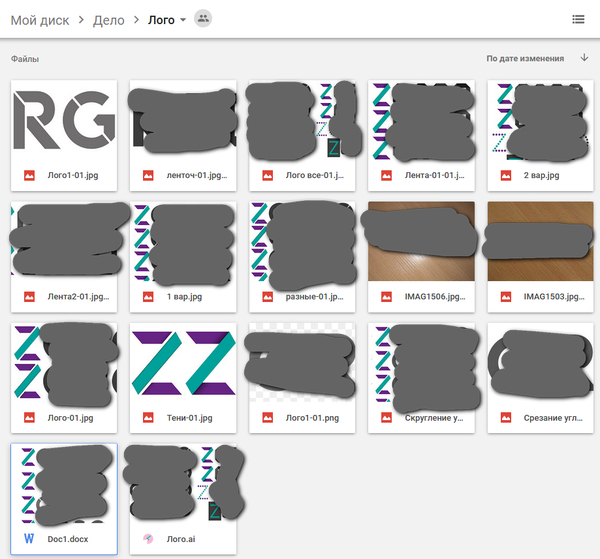Click the Word icon of Doc1.docx
Viewport: 600px width, 559px height.
pyautogui.click(x=27, y=539)
